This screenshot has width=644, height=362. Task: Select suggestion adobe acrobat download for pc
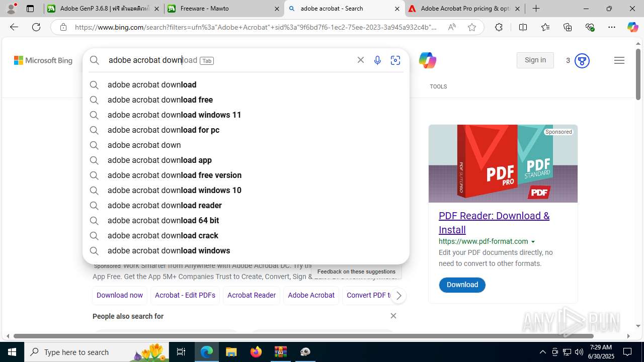coord(246,130)
